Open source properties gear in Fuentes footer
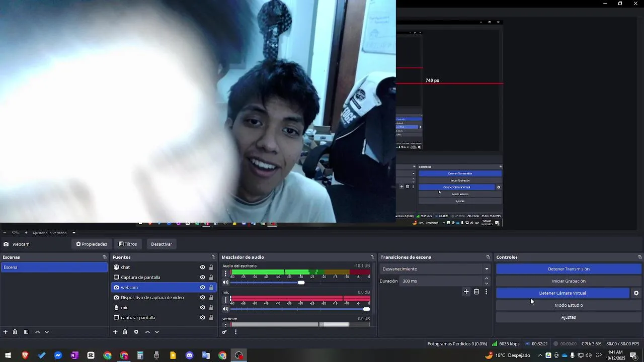This screenshot has height=362, width=644. pyautogui.click(x=136, y=332)
